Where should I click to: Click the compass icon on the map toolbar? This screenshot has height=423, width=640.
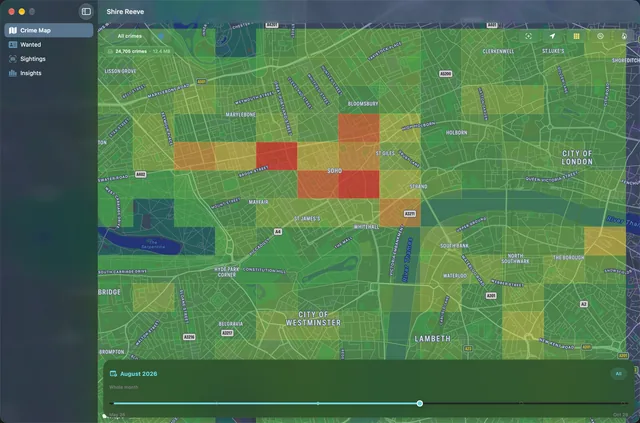[624, 36]
